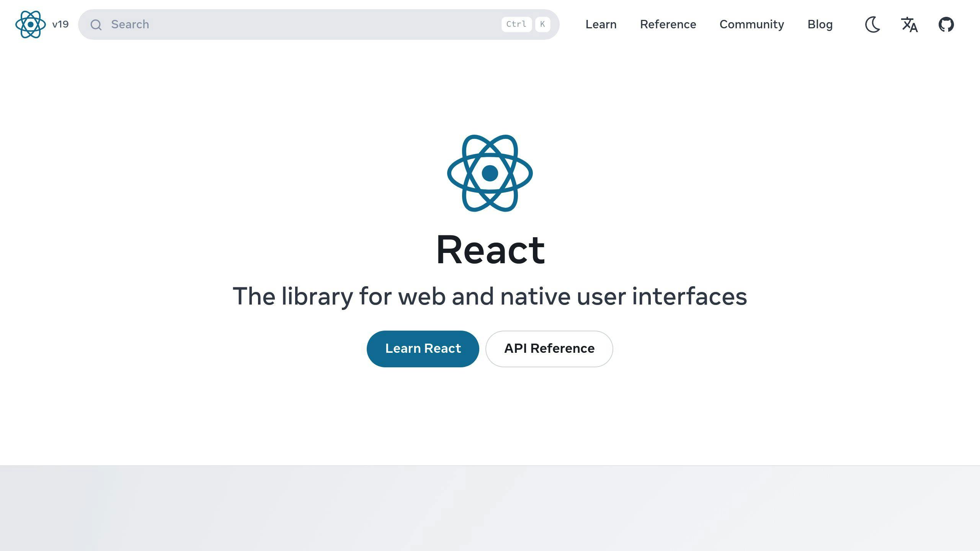Expand the Reference navigation menu
This screenshot has height=551, width=980.
click(668, 24)
